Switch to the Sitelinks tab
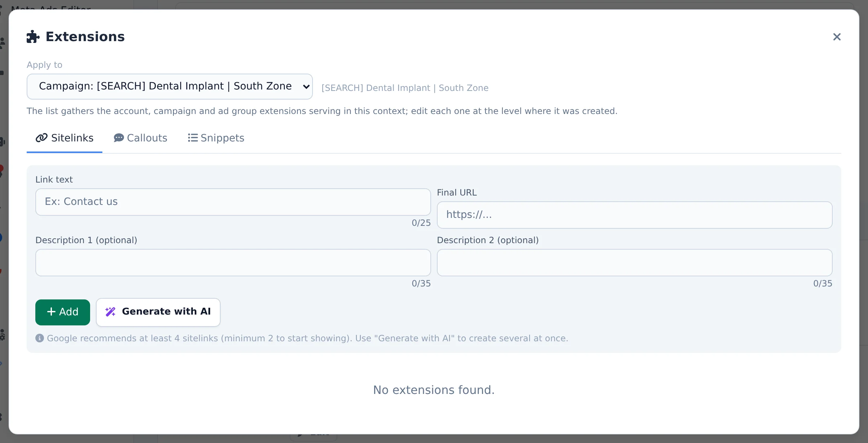Image resolution: width=868 pixels, height=443 pixels. point(65,138)
